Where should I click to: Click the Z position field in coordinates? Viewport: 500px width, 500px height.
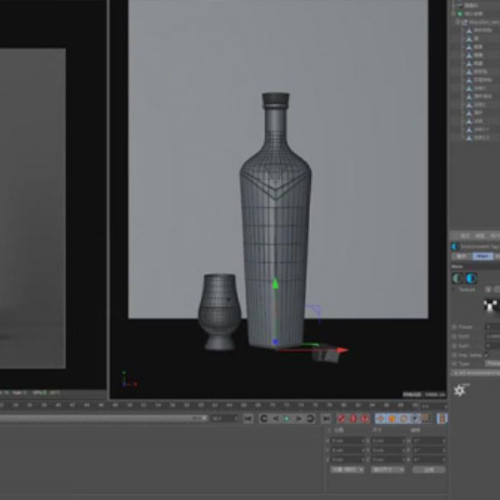[x=348, y=460]
